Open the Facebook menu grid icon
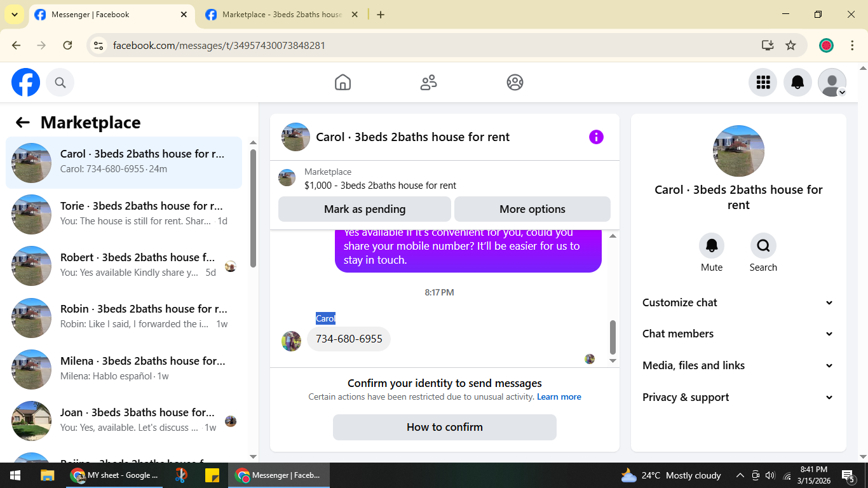The width and height of the screenshot is (868, 488). (x=763, y=83)
